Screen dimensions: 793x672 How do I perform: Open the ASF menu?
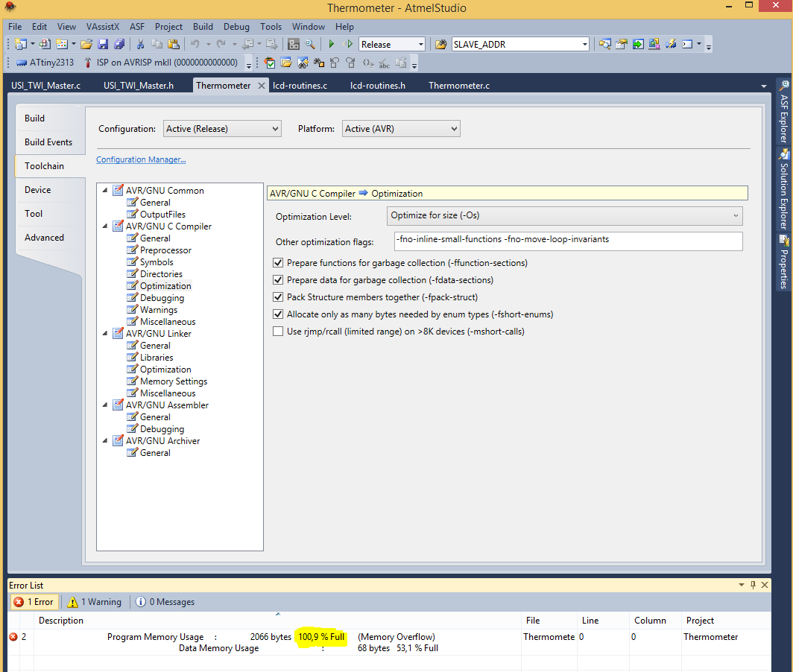[137, 27]
